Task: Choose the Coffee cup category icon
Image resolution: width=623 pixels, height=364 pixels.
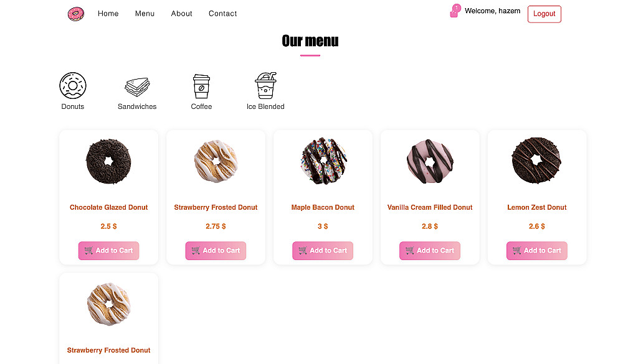Action: point(201,86)
